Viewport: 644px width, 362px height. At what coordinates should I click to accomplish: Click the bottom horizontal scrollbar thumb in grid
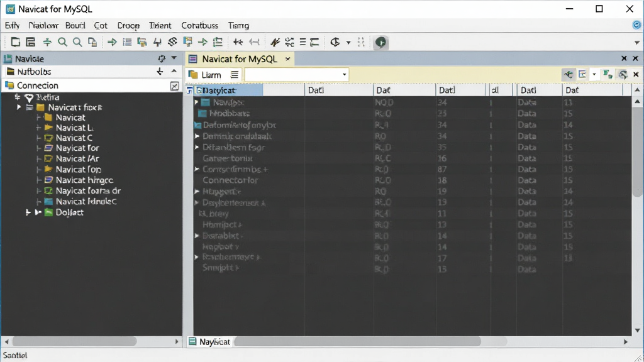[357, 341]
